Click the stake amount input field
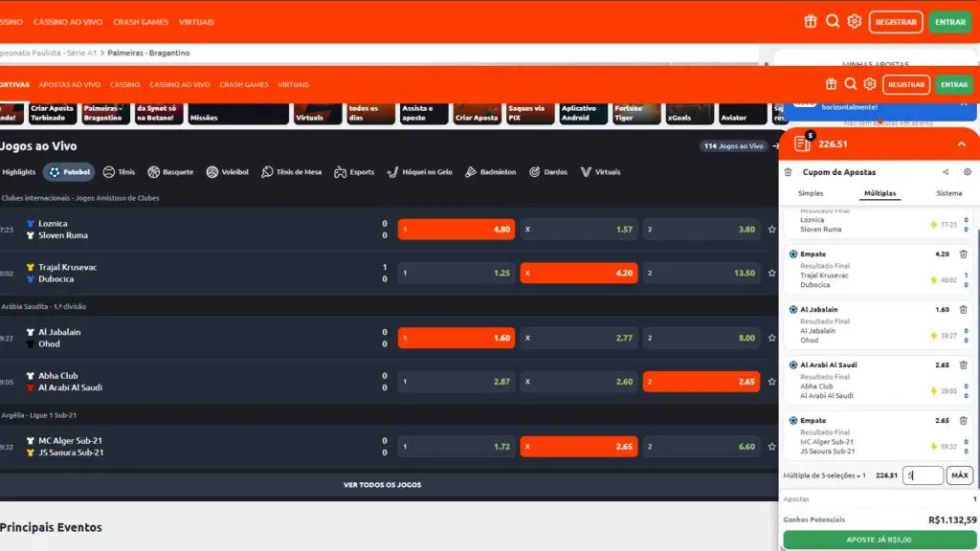Image resolution: width=980 pixels, height=551 pixels. (923, 475)
